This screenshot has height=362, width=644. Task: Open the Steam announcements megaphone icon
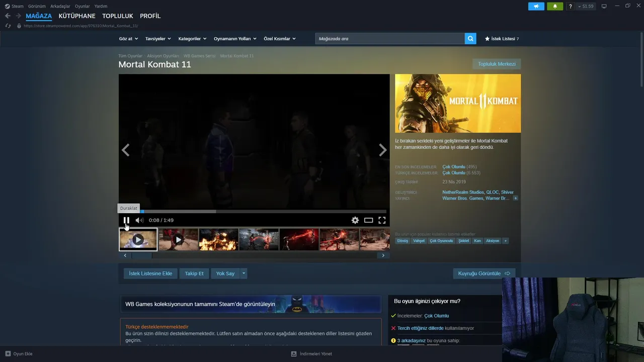point(536,6)
